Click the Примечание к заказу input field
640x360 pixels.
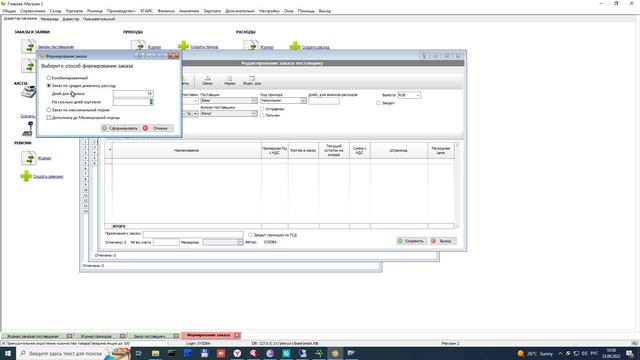tap(193, 234)
